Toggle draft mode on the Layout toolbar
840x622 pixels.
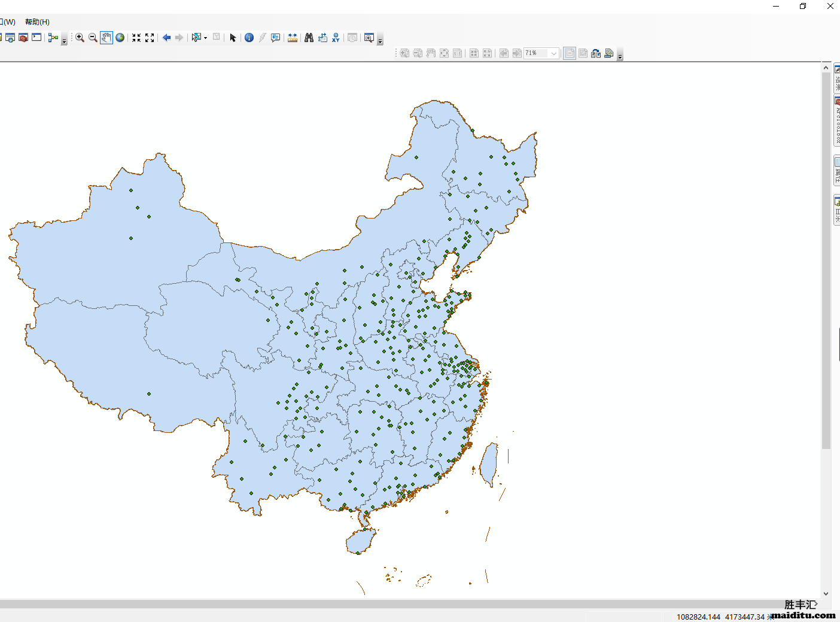tap(569, 53)
